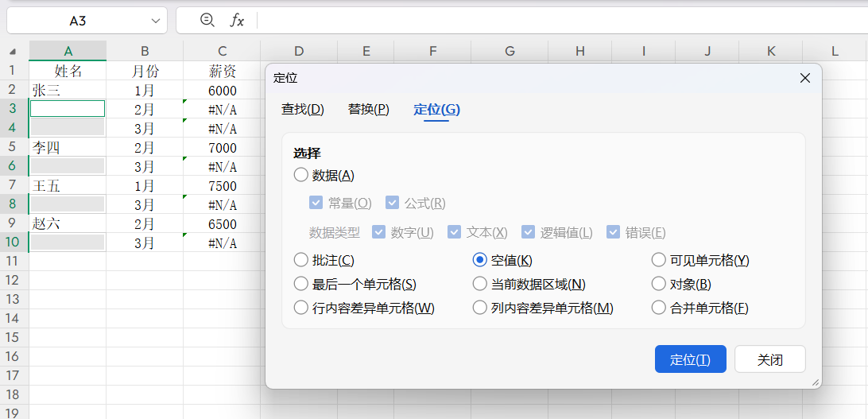This screenshot has height=419, width=868.
Task: Click inside the formula bar input
Action: (562, 21)
